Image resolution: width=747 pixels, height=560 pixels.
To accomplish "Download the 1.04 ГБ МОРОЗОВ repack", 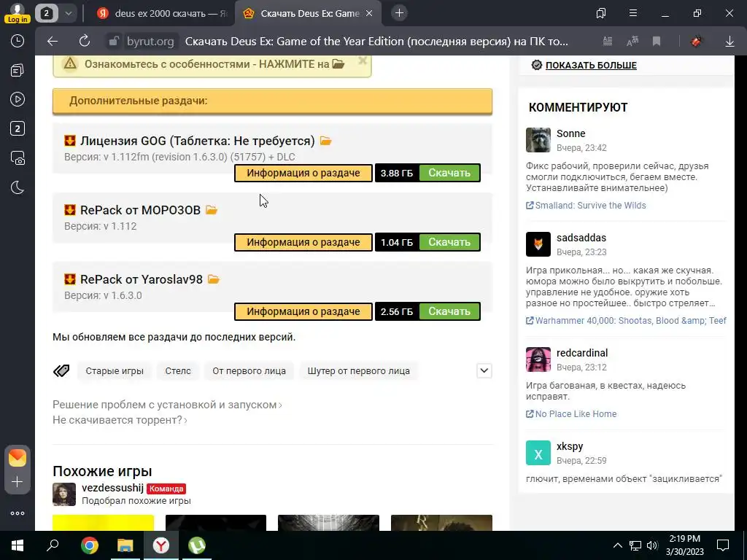I will point(449,242).
